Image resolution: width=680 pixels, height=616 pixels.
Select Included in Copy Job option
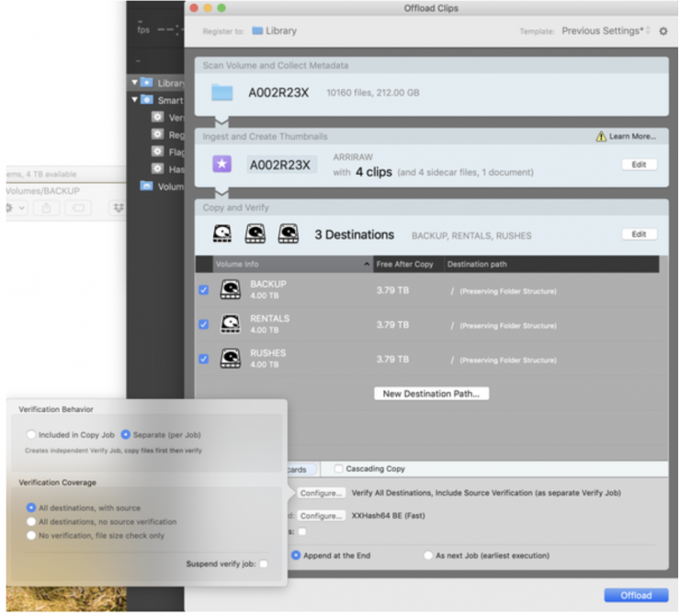(32, 434)
